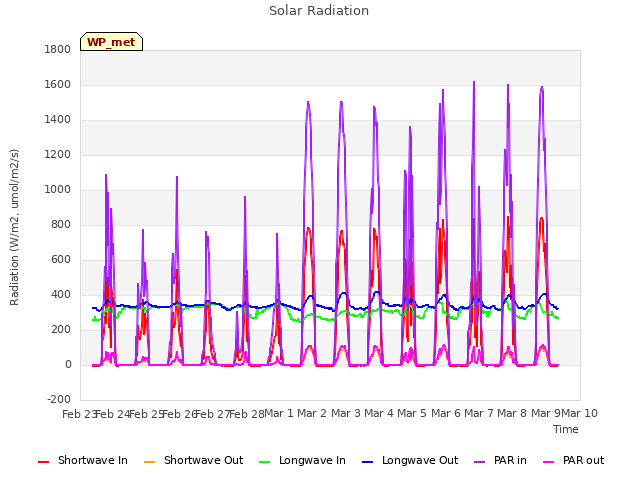Click the Mar 6 x-axis label
Screen dimensions: 640x480
[446, 413]
